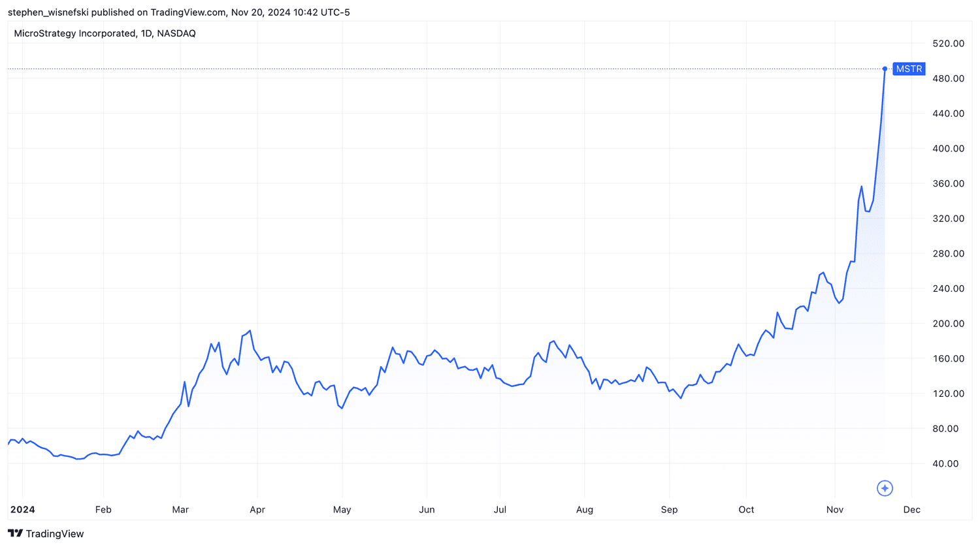
Task: Click the 320.00 price axis label
Action: 948,219
